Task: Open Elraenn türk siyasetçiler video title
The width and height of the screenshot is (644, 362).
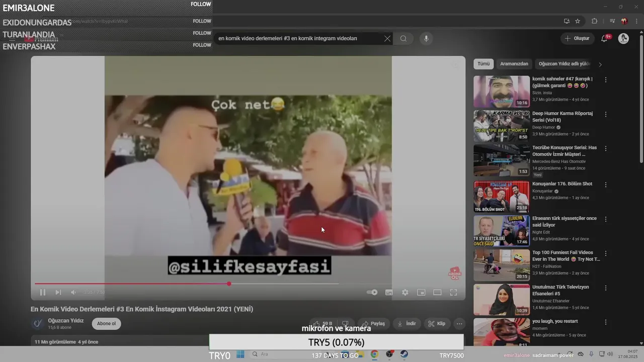Action: pyautogui.click(x=565, y=222)
